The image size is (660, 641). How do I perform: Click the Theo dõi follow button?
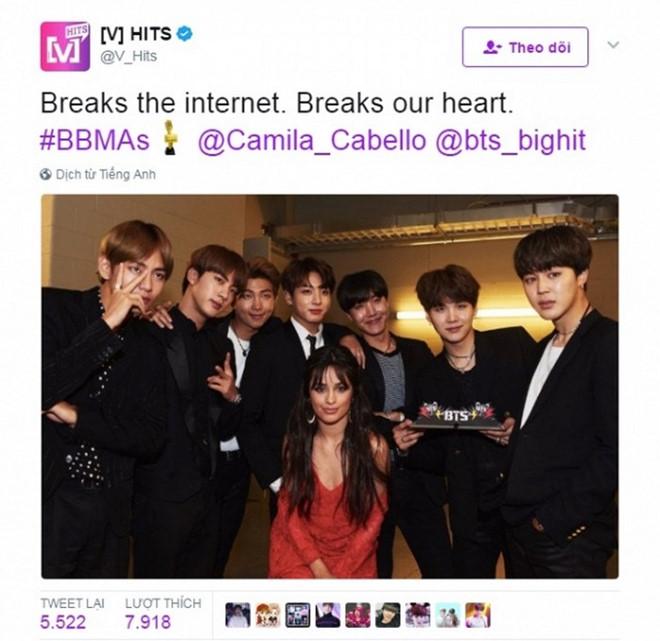(x=525, y=47)
